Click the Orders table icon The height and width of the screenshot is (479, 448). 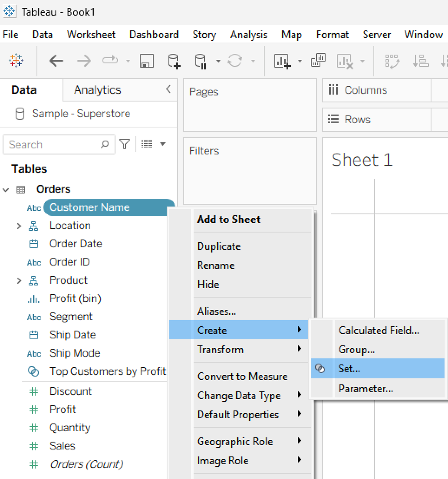tap(21, 190)
